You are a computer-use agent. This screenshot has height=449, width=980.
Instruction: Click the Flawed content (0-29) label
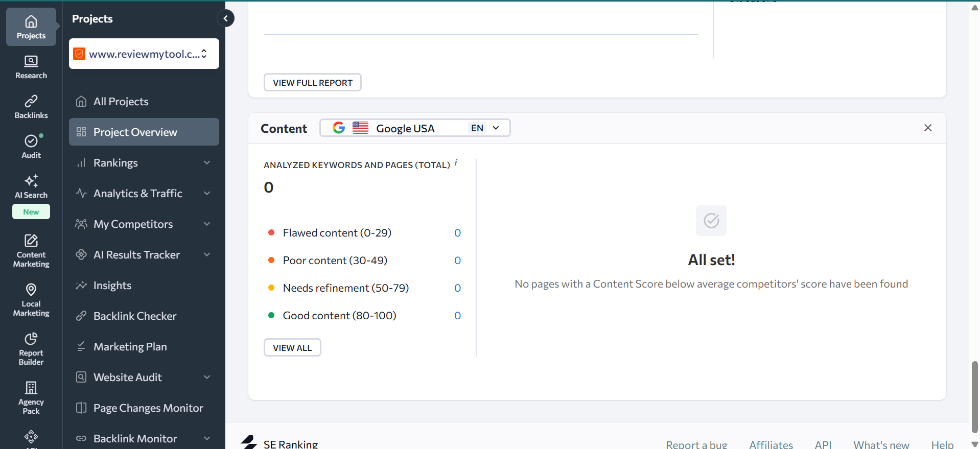point(337,233)
